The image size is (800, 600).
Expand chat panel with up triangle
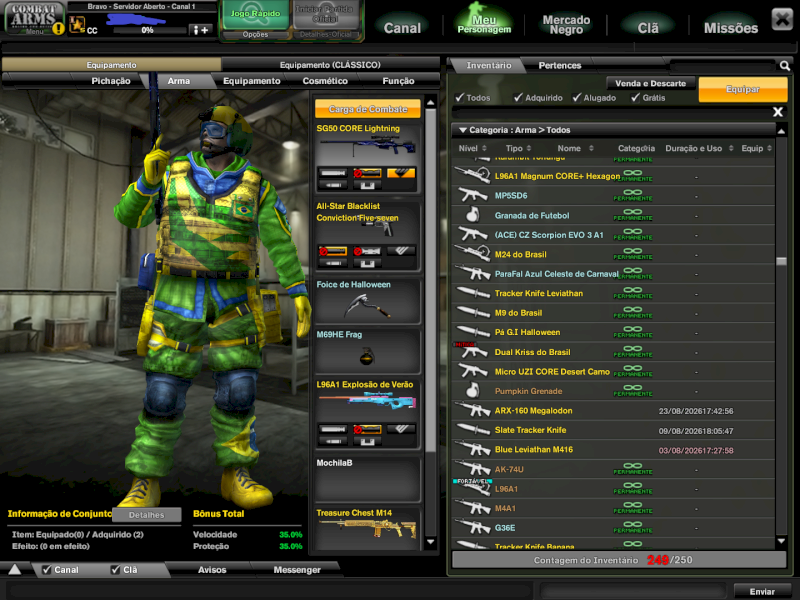[x=15, y=569]
